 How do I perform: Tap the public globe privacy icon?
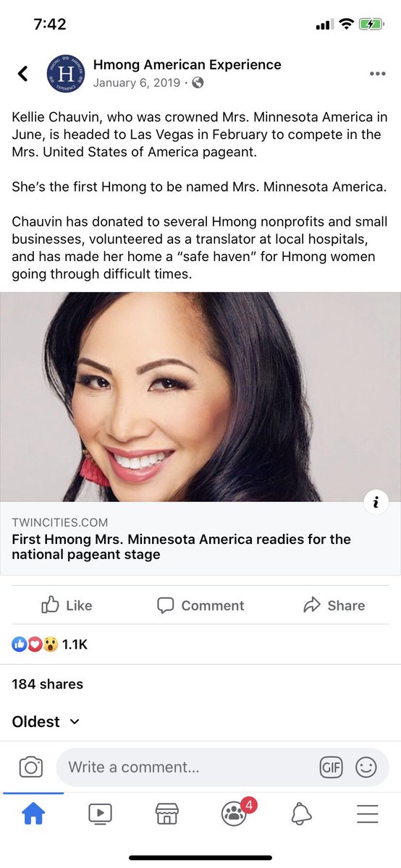198,82
